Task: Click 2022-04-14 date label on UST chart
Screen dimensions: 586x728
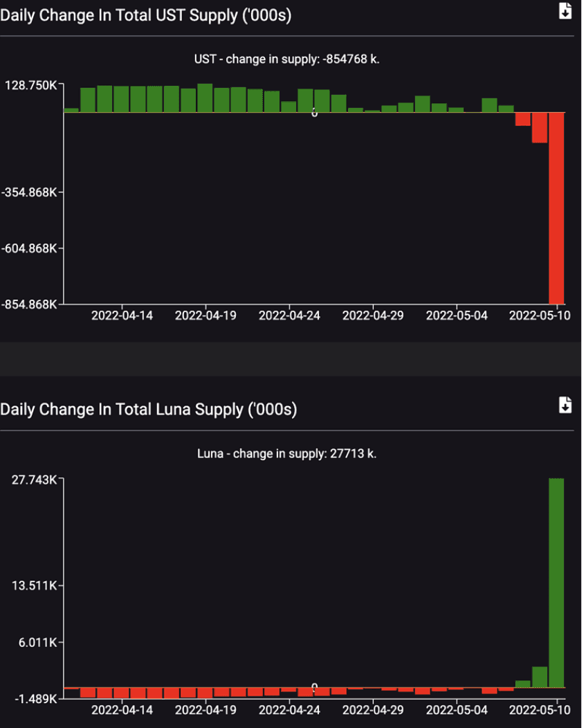Action: [122, 316]
